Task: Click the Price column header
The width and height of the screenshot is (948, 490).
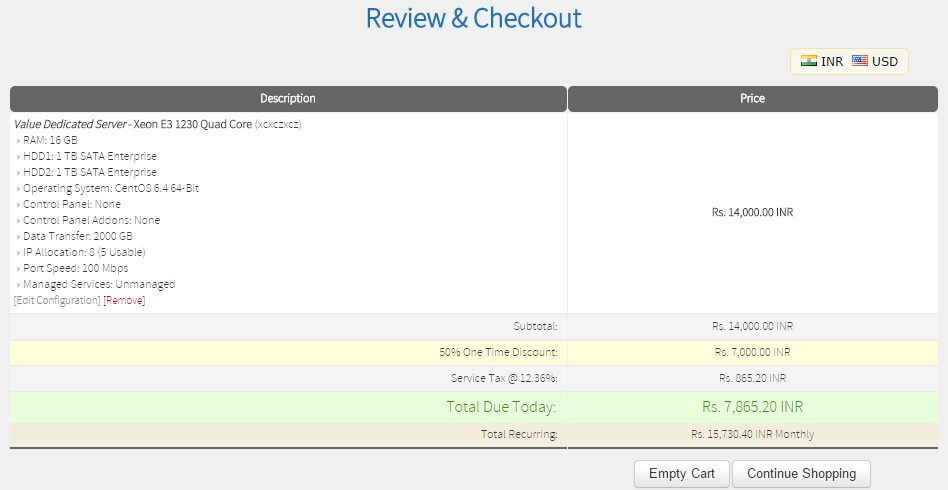Action: [x=752, y=99]
